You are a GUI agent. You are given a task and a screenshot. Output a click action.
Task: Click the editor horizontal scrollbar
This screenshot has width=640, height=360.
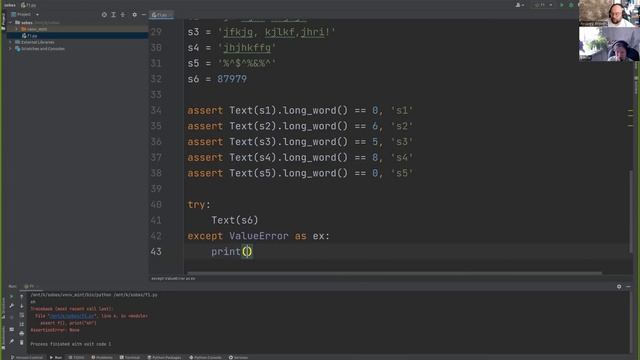pos(394,273)
